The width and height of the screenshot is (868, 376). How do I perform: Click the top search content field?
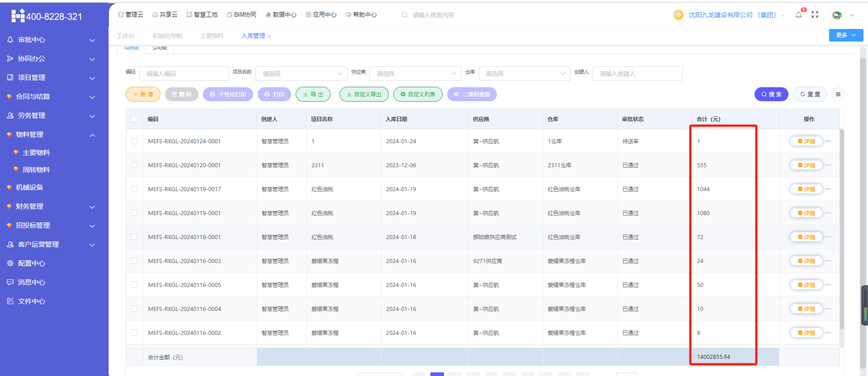(433, 15)
